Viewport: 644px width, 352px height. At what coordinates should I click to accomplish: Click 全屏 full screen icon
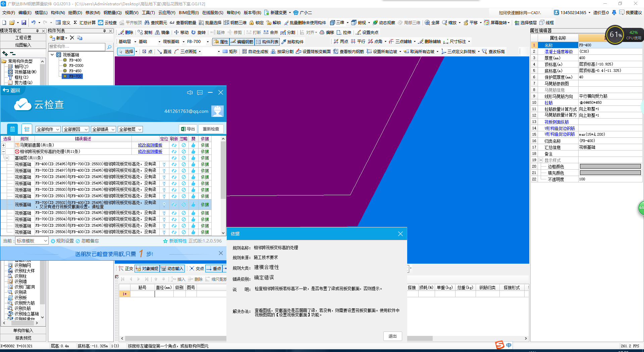click(432, 23)
